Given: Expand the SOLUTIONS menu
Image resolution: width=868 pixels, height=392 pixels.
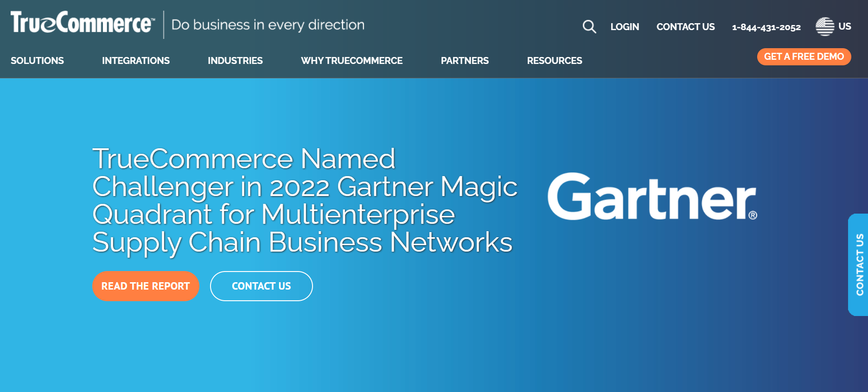Looking at the screenshot, I should pyautogui.click(x=37, y=61).
